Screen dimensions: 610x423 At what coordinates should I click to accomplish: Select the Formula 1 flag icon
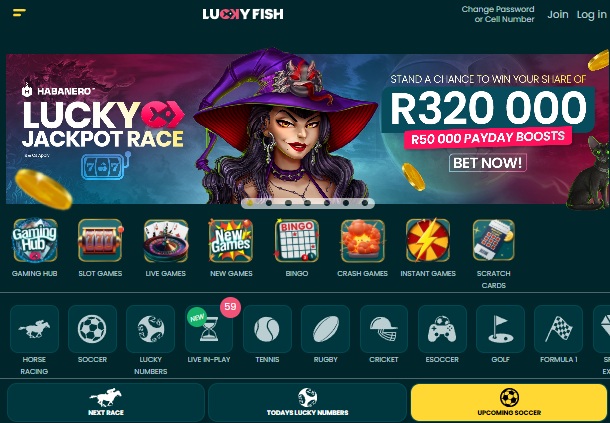(x=559, y=329)
